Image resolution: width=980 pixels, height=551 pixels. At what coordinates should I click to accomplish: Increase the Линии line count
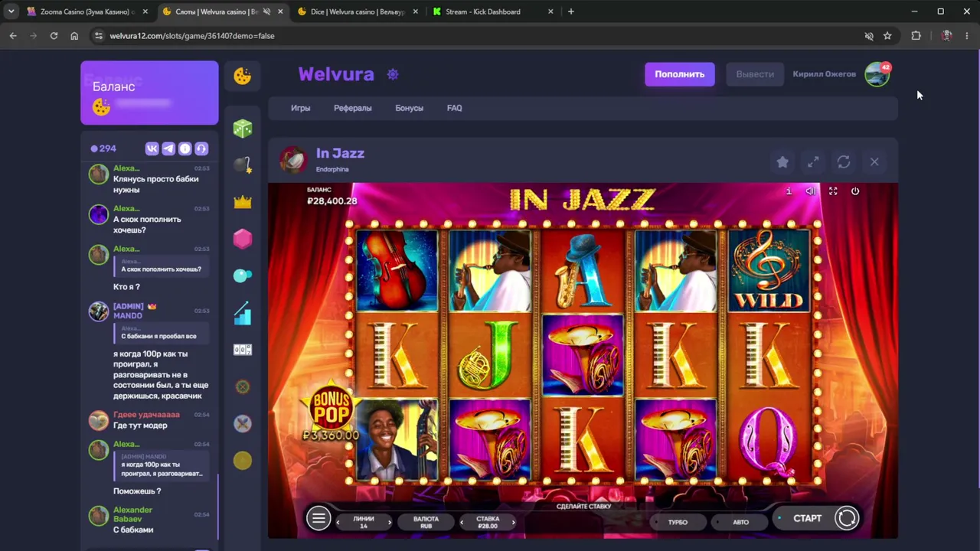(389, 522)
